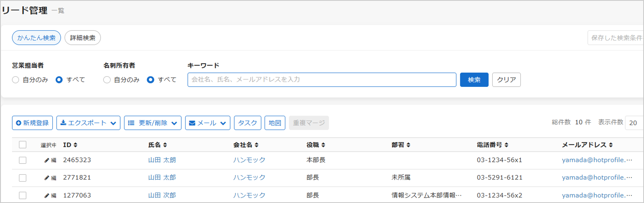The image size is (644, 203).
Task: Sort by 役職 column arrows
Action: click(x=323, y=145)
